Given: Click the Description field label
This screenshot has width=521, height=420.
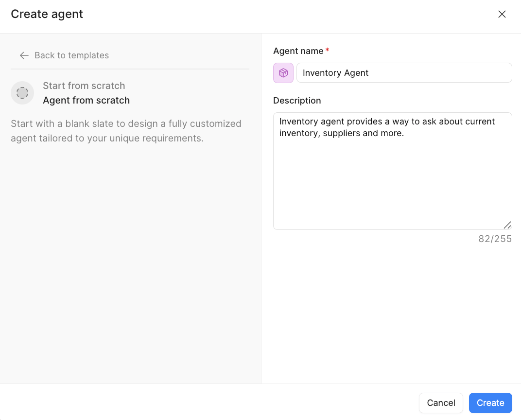Looking at the screenshot, I should point(297,101).
